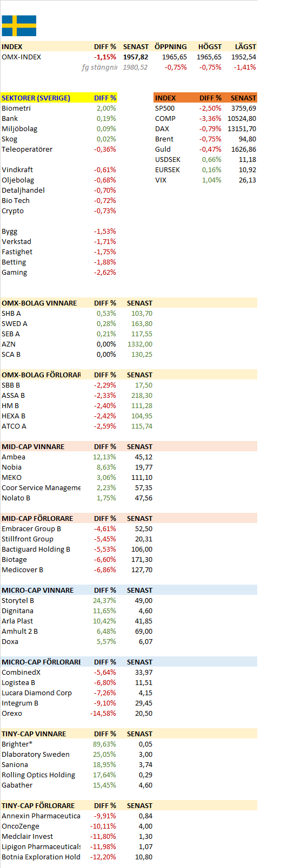The height and width of the screenshot is (868, 281).
Task: Click the TINY-CAP VINNARE header
Action: point(34,734)
